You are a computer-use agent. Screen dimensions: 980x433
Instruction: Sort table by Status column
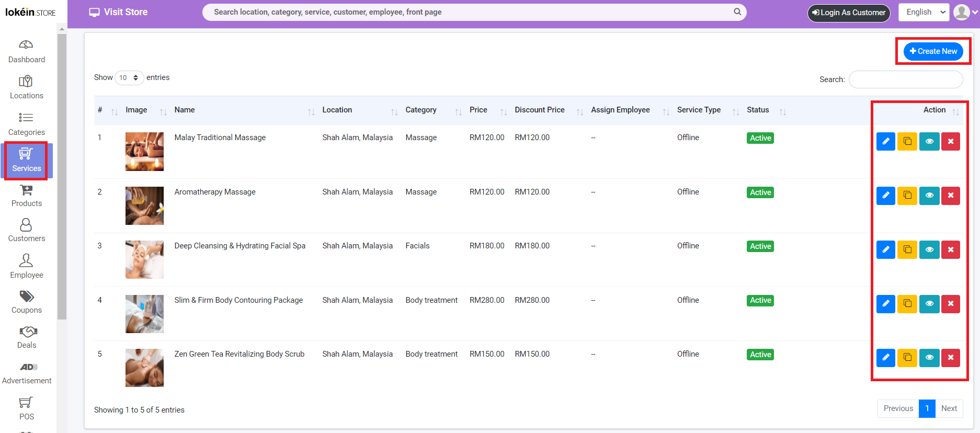point(766,110)
